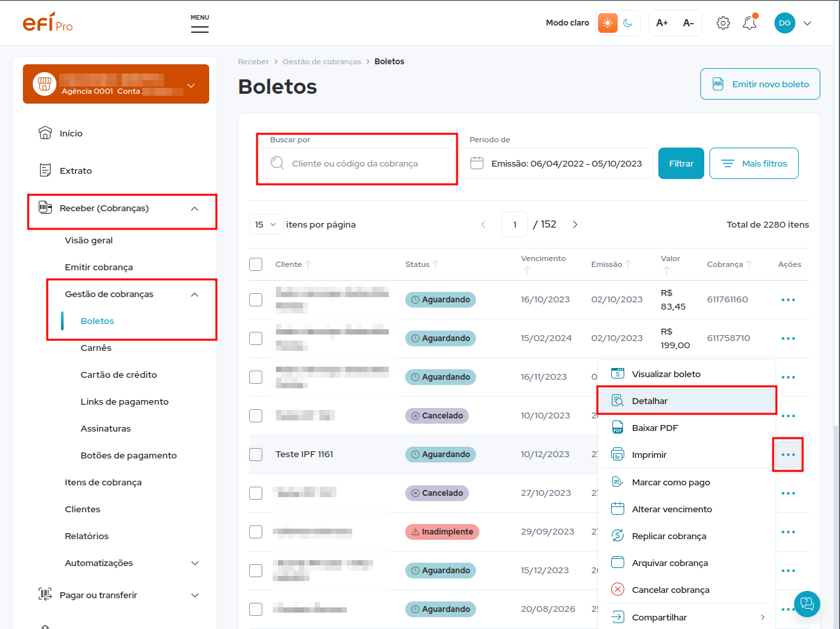This screenshot has width=840, height=629.
Task: Open the Emissão date range picker
Action: pyautogui.click(x=556, y=163)
